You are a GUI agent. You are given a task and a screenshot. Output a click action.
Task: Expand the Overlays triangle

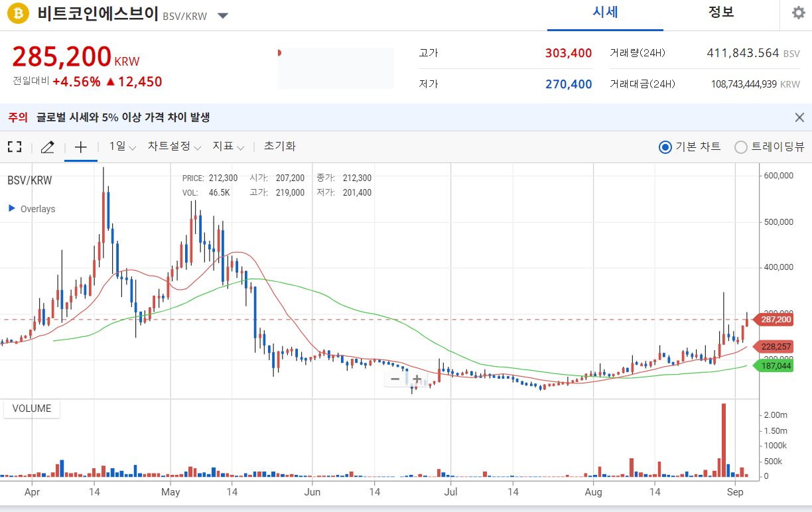click(11, 208)
